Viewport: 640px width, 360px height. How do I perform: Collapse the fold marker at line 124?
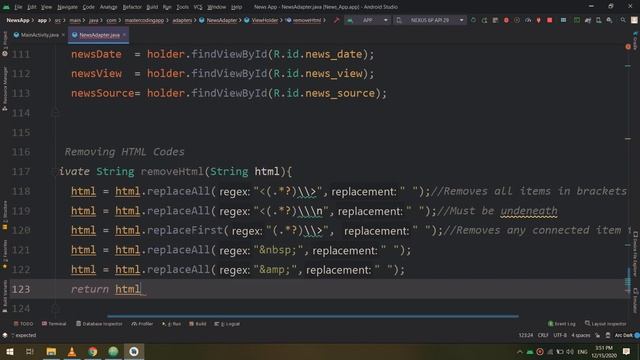(56, 308)
